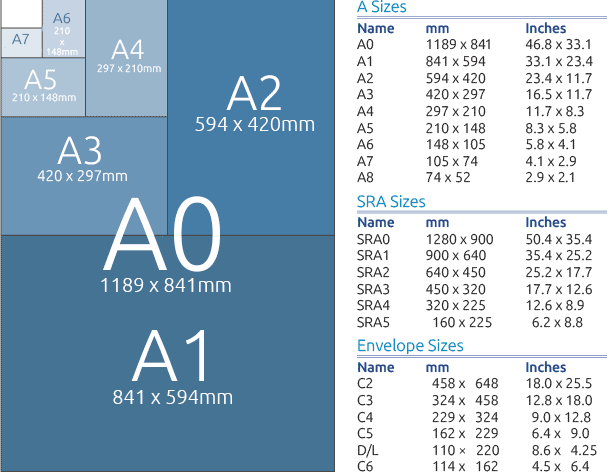Click the 'A Sizes' heading
The height and width of the screenshot is (472, 609).
(382, 7)
